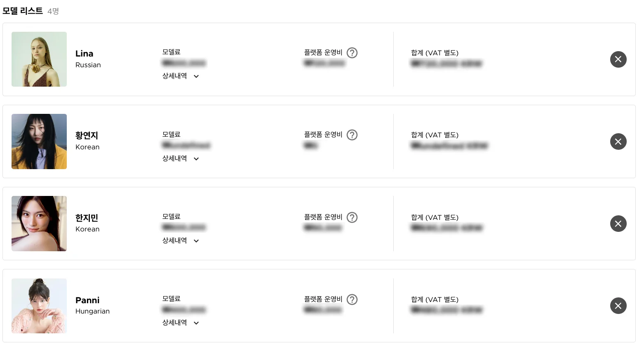Image resolution: width=644 pixels, height=349 pixels.
Task: Expand 상세내역 for 황연지
Action: pos(181,159)
